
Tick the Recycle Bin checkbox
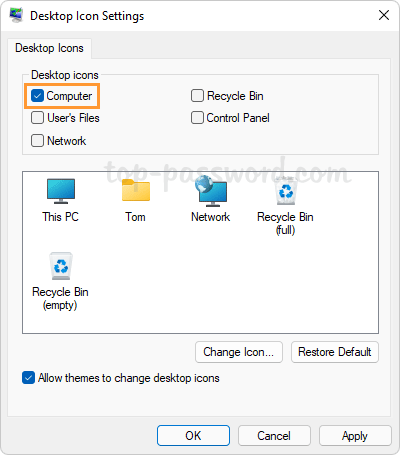pyautogui.click(x=197, y=96)
